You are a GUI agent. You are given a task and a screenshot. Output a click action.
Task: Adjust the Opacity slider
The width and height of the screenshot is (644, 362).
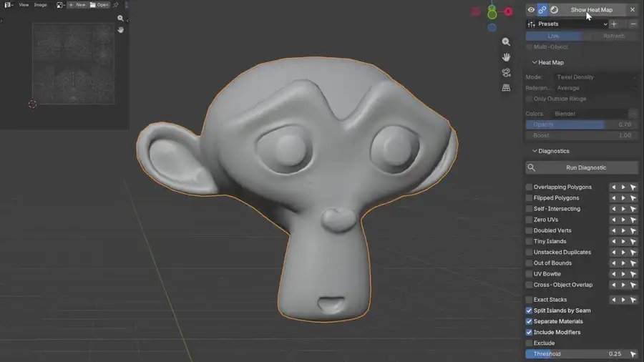pos(582,124)
